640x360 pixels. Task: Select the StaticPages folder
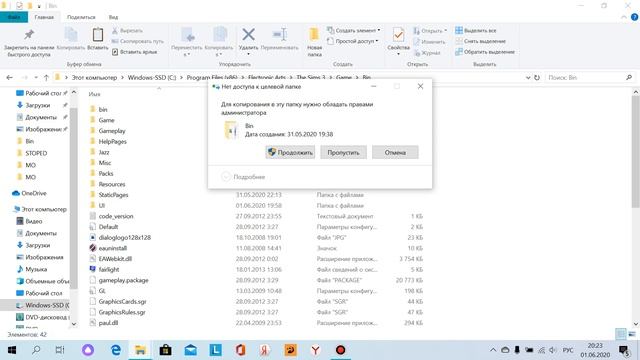click(113, 195)
